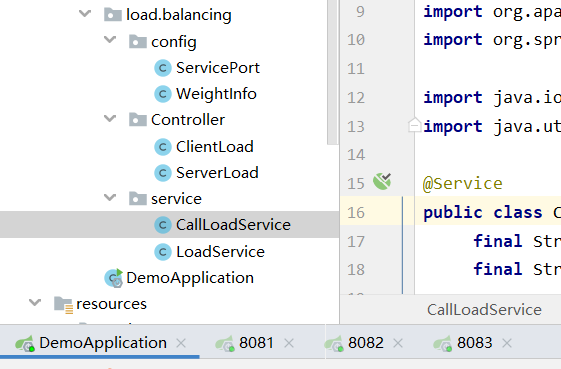Viewport: 561px width, 369px height.
Task: Click the ClientLoad class icon
Action: coord(163,147)
